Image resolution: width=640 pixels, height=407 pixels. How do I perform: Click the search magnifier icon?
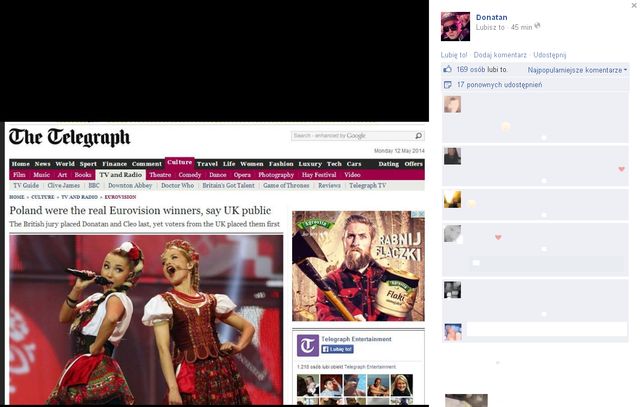[x=419, y=136]
